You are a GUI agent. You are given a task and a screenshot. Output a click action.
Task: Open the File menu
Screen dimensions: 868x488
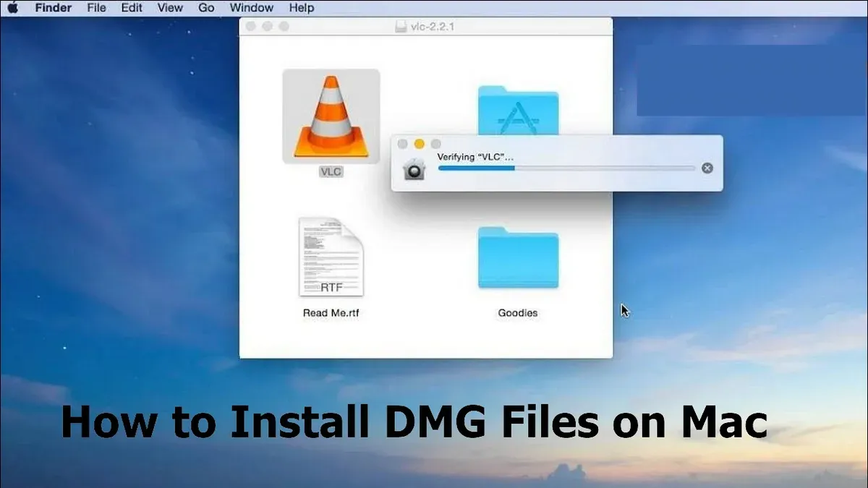click(x=96, y=8)
